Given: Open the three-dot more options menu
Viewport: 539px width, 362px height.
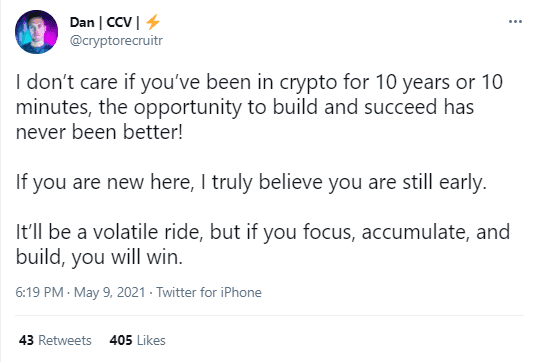Looking at the screenshot, I should click(x=515, y=22).
